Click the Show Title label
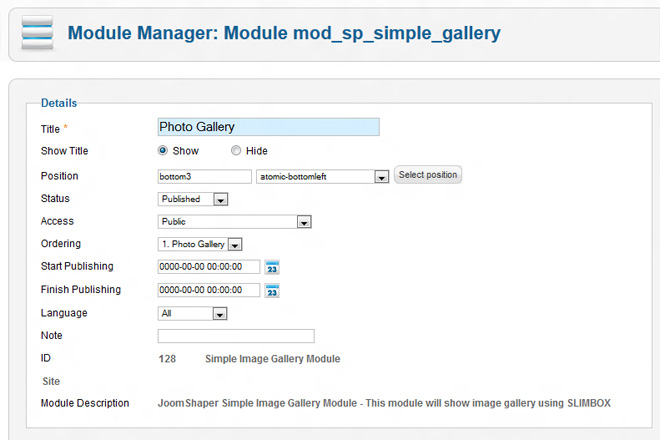Image resolution: width=660 pixels, height=440 pixels. coord(64,151)
